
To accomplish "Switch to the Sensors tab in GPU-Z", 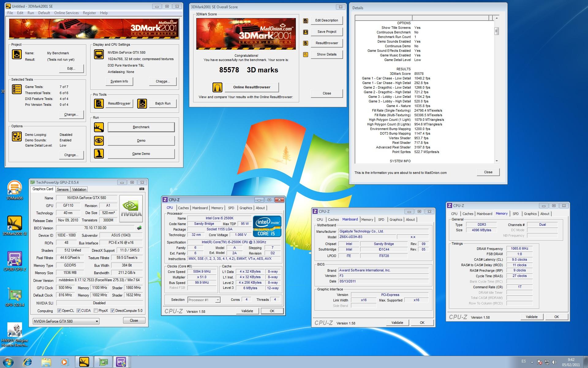I will coord(62,190).
